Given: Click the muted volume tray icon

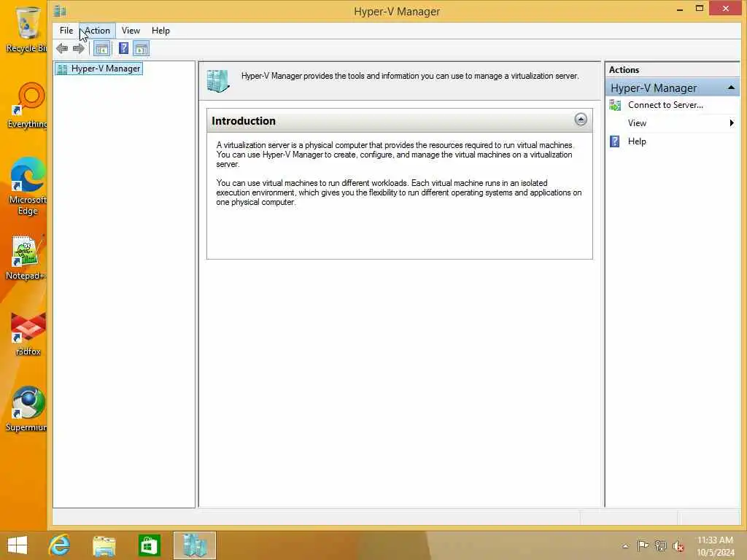Looking at the screenshot, I should [678, 546].
